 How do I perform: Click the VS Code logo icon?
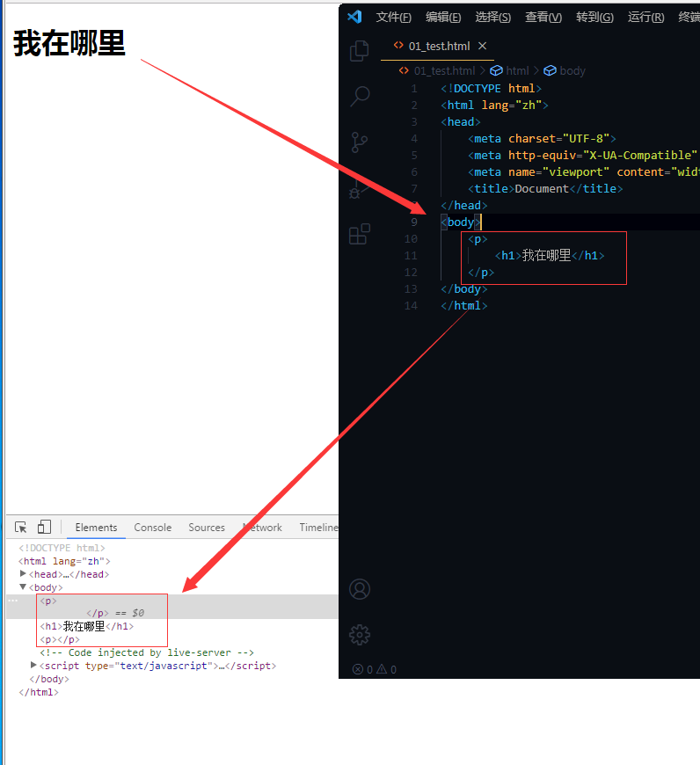[354, 17]
